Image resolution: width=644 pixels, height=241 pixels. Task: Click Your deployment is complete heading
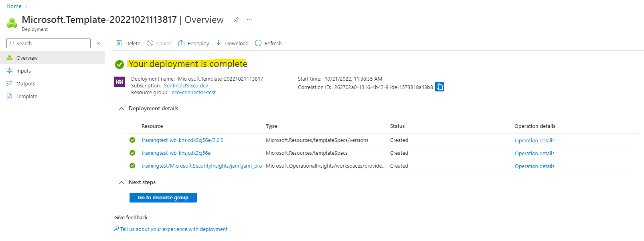click(x=188, y=64)
